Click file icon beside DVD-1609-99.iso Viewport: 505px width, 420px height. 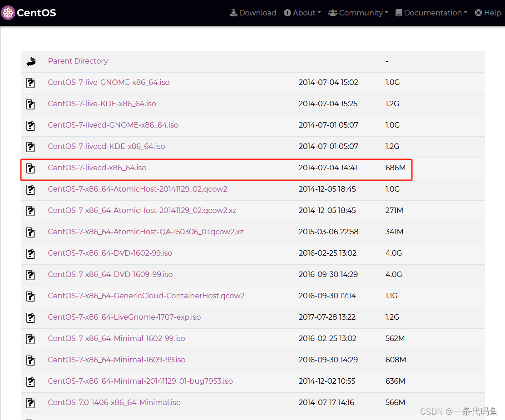pos(30,275)
